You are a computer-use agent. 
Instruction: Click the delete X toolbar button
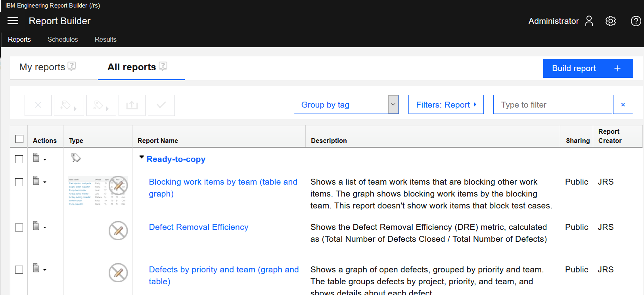click(x=38, y=105)
